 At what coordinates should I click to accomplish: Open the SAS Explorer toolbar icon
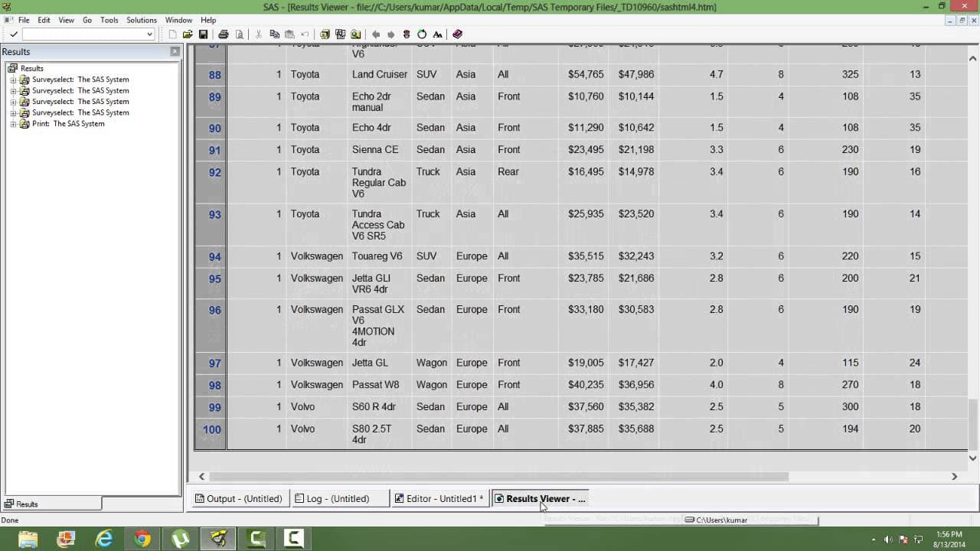click(x=341, y=34)
